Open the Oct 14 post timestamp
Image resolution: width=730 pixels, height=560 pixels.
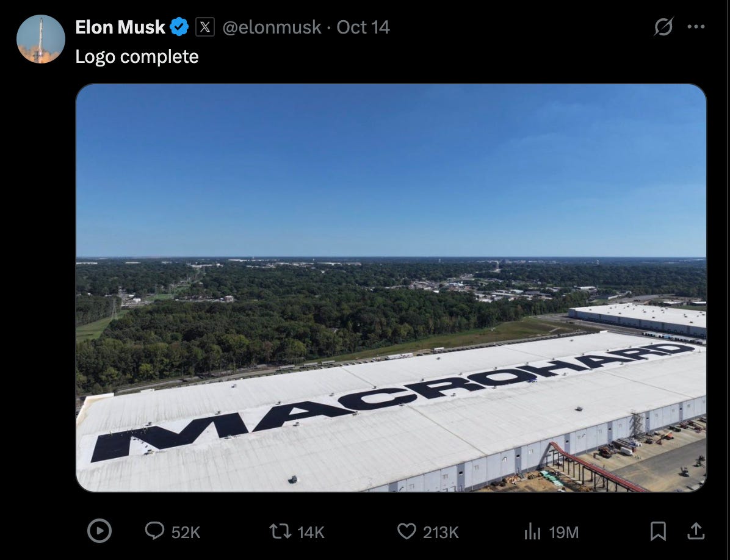363,27
